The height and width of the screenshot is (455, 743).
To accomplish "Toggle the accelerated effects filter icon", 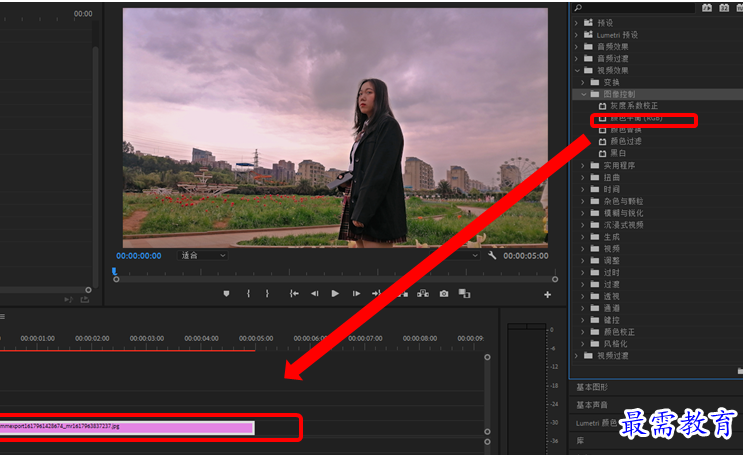I will [x=707, y=8].
